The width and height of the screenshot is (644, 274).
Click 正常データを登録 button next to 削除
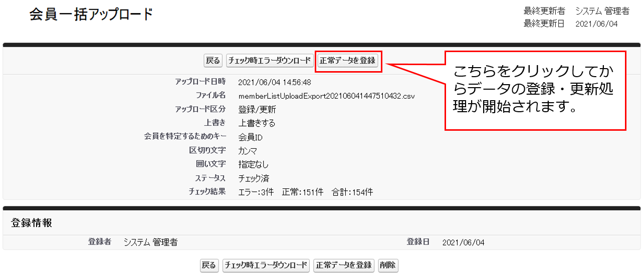(344, 265)
